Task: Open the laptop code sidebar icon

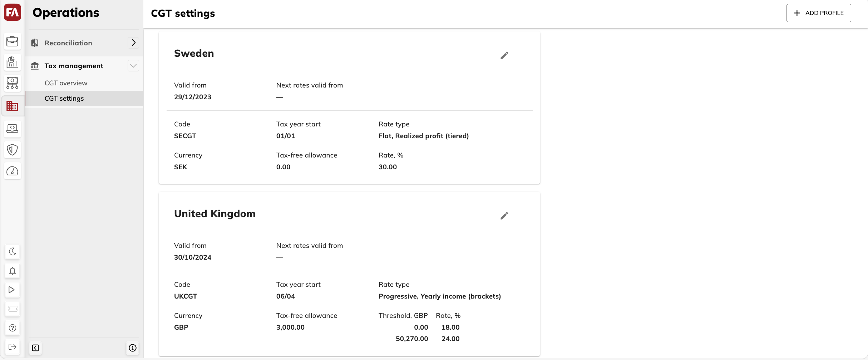Action: [x=12, y=129]
